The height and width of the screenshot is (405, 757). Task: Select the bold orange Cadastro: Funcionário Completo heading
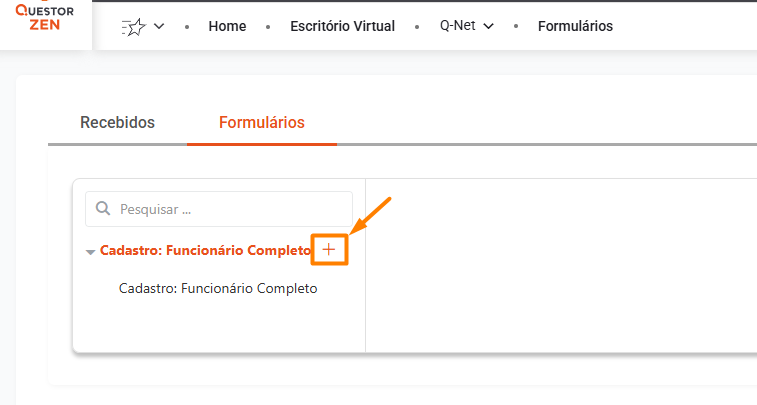(x=205, y=251)
